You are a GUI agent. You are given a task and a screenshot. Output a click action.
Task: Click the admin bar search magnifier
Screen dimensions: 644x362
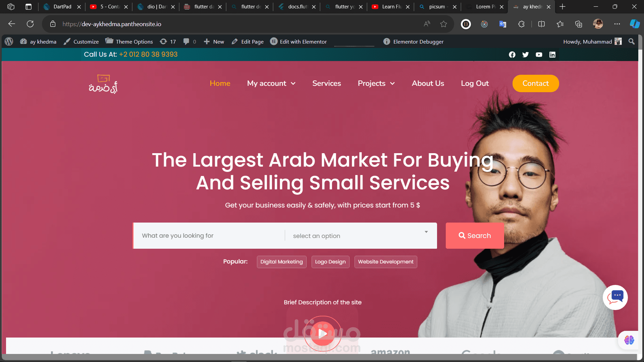(x=631, y=42)
